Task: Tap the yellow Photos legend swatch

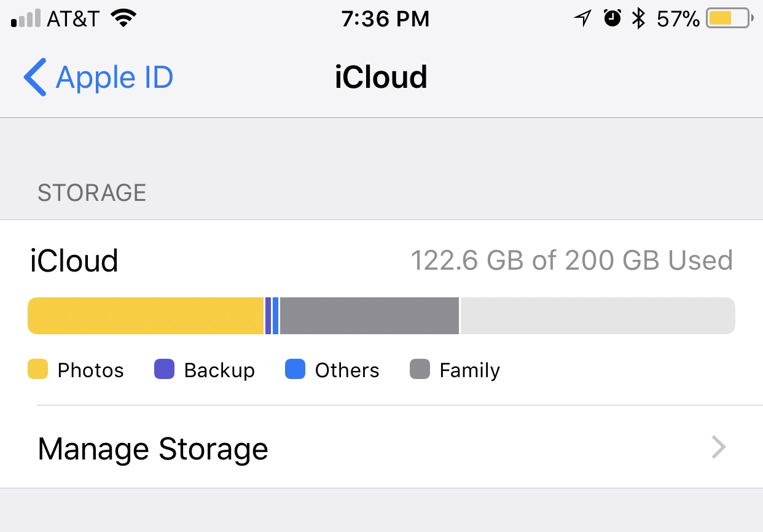Action: [38, 369]
